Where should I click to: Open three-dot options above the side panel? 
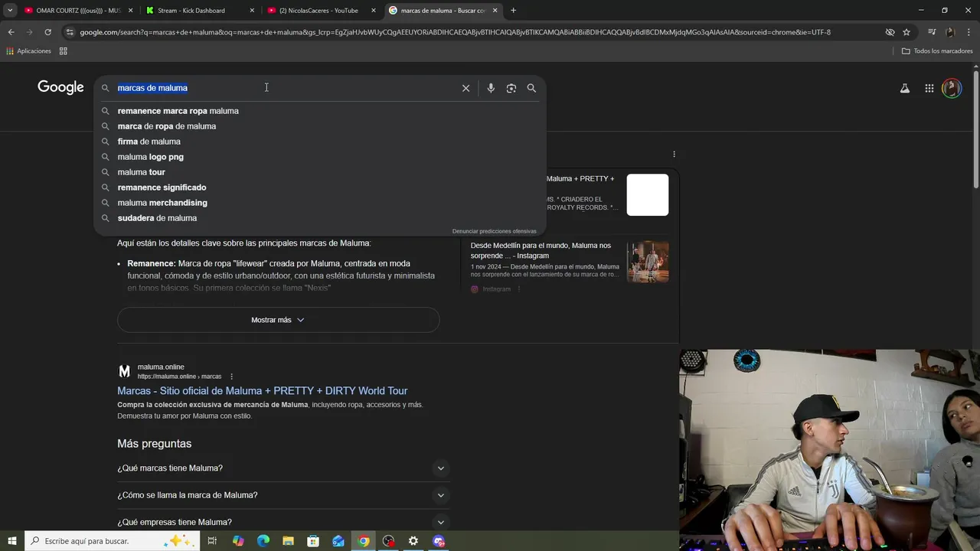(x=674, y=154)
